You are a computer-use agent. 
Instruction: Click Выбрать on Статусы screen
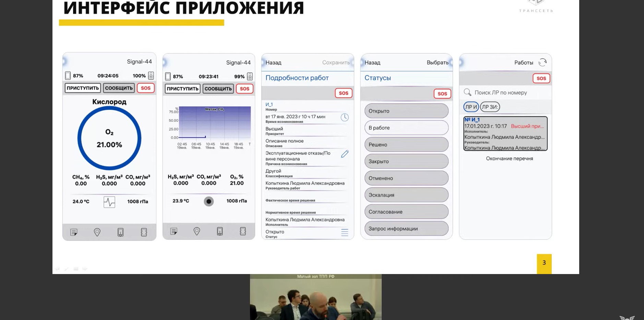click(438, 62)
